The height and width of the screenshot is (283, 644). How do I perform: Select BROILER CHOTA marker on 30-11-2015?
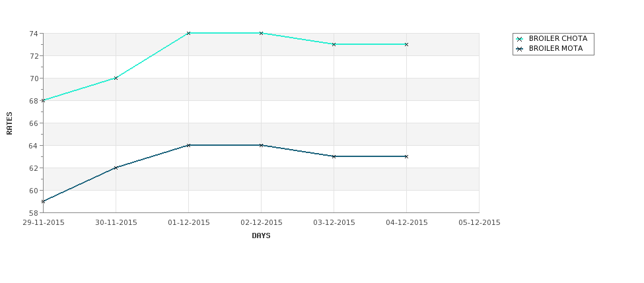[116, 78]
